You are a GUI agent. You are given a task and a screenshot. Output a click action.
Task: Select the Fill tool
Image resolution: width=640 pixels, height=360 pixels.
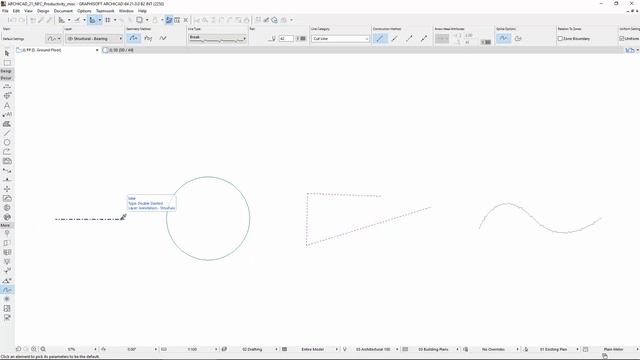pos(7,124)
